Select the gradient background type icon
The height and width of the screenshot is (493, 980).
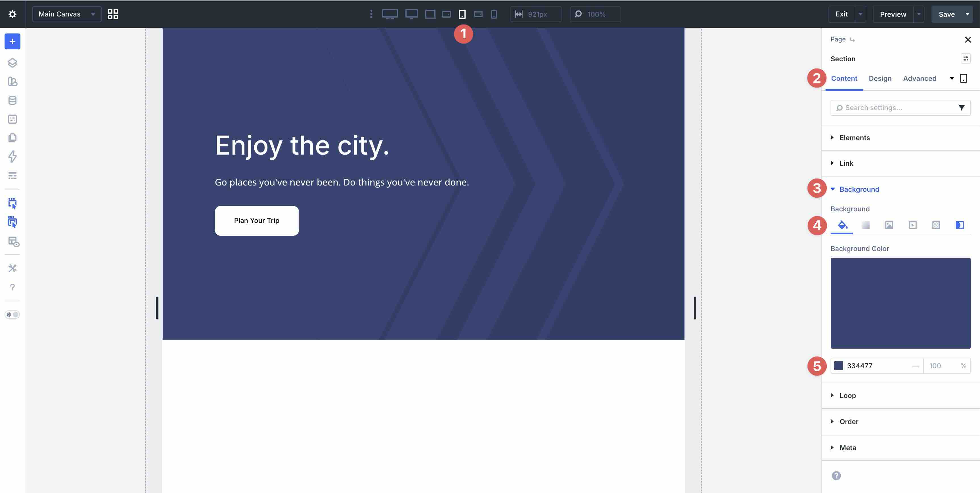866,225
